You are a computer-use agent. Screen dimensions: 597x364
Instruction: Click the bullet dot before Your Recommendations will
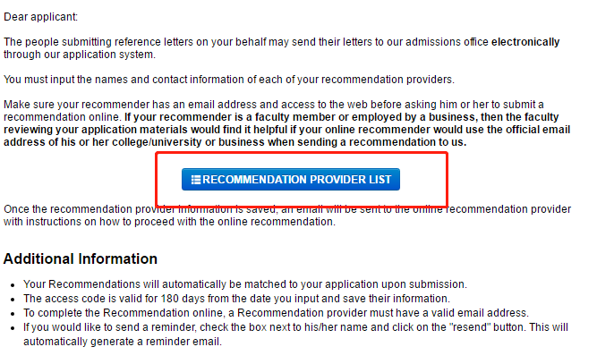(x=13, y=285)
